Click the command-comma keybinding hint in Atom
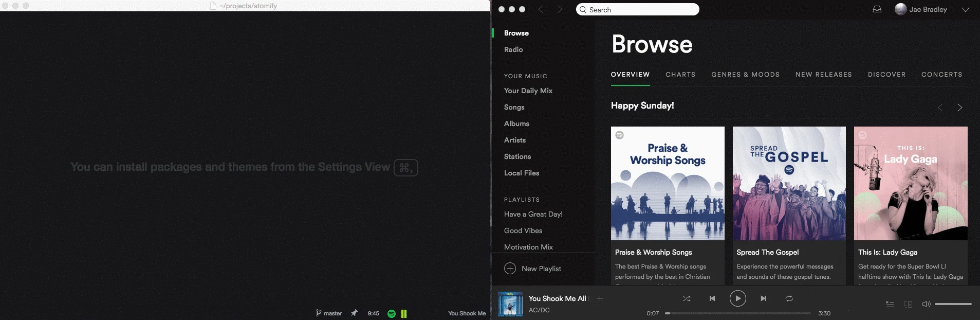The height and width of the screenshot is (320, 980). 406,167
